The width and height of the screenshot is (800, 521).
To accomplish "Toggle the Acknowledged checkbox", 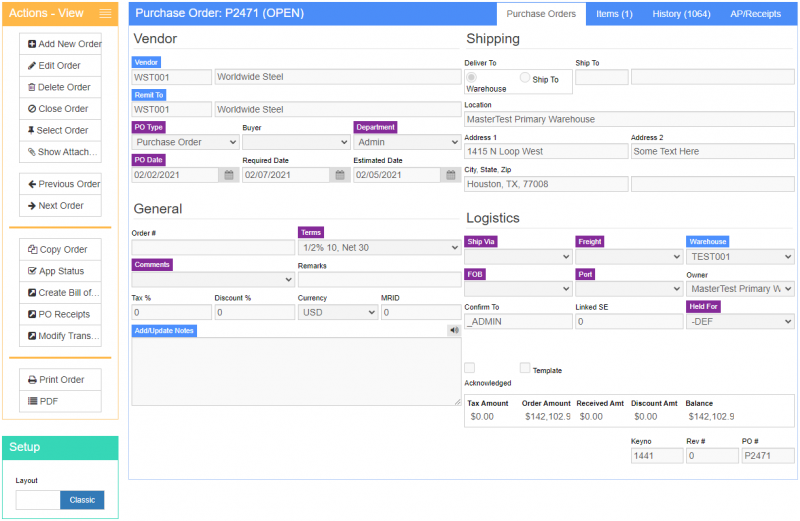I will coord(470,368).
